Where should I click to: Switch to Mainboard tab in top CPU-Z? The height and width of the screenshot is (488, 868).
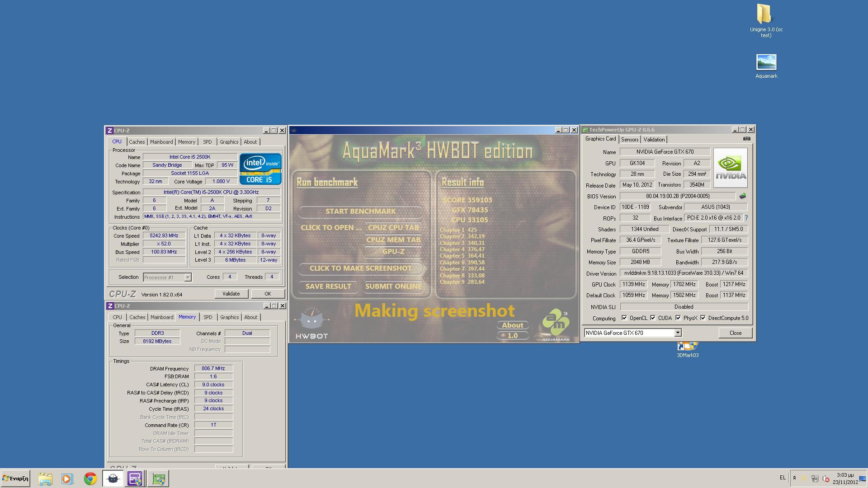(161, 142)
